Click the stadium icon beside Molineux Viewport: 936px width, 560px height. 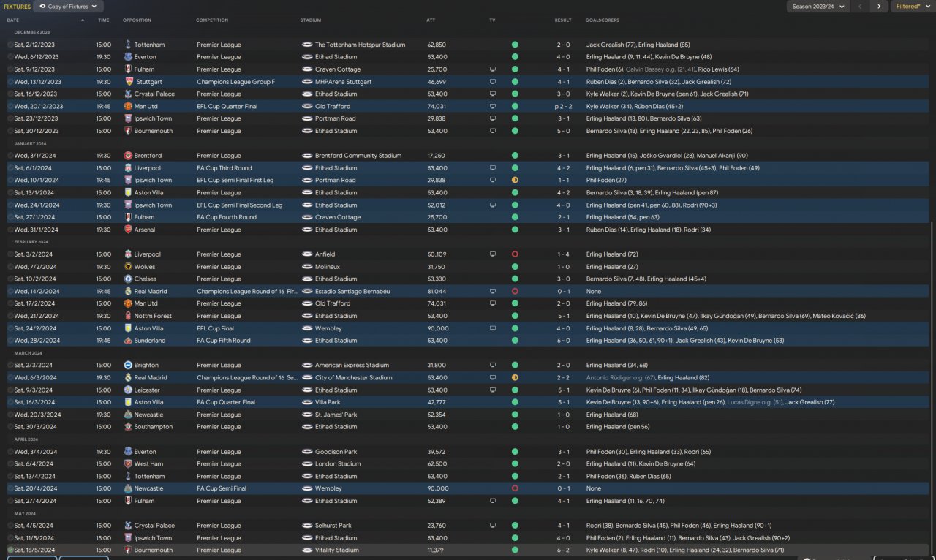tap(307, 267)
